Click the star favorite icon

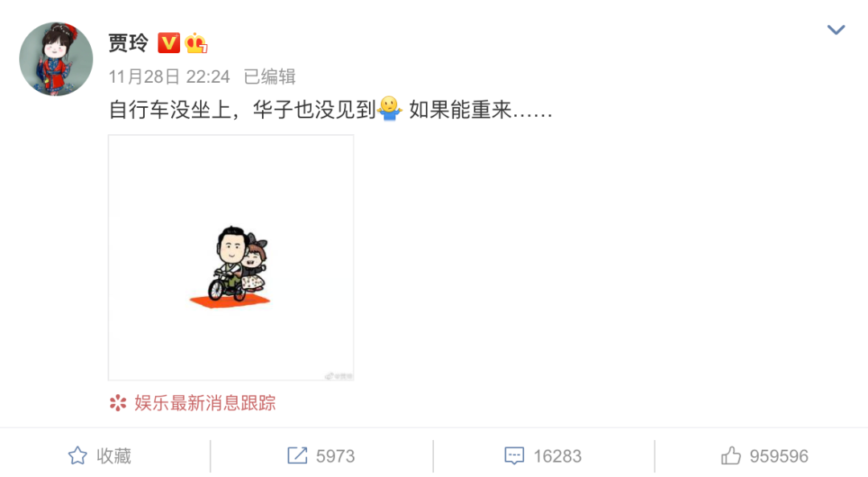click(77, 455)
